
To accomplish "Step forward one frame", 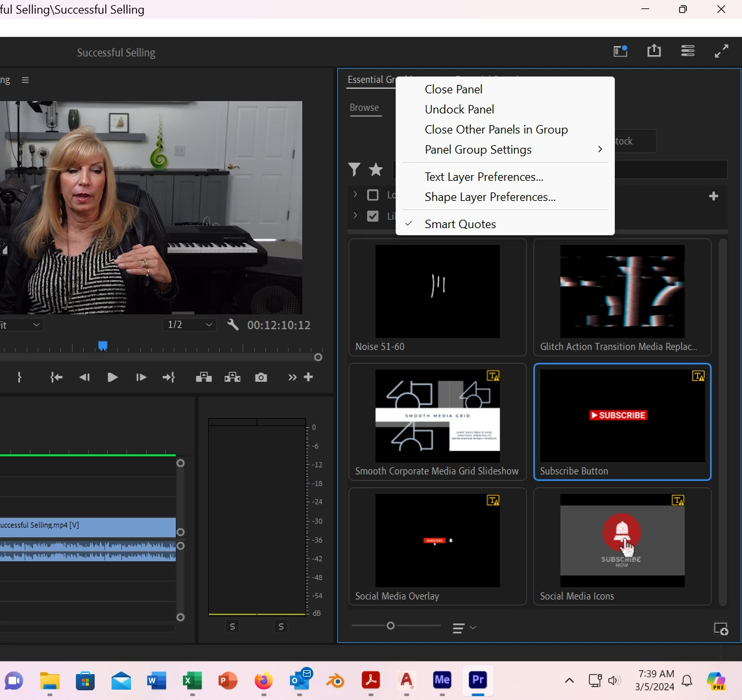I will (141, 377).
